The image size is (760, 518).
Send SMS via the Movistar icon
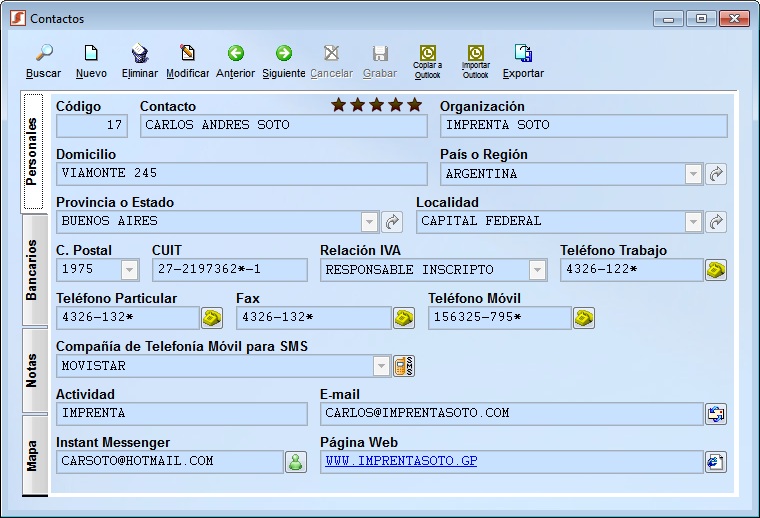coord(404,366)
